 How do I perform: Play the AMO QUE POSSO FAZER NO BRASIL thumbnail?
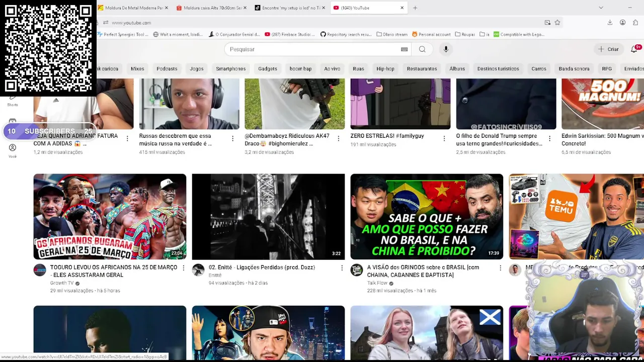click(427, 217)
